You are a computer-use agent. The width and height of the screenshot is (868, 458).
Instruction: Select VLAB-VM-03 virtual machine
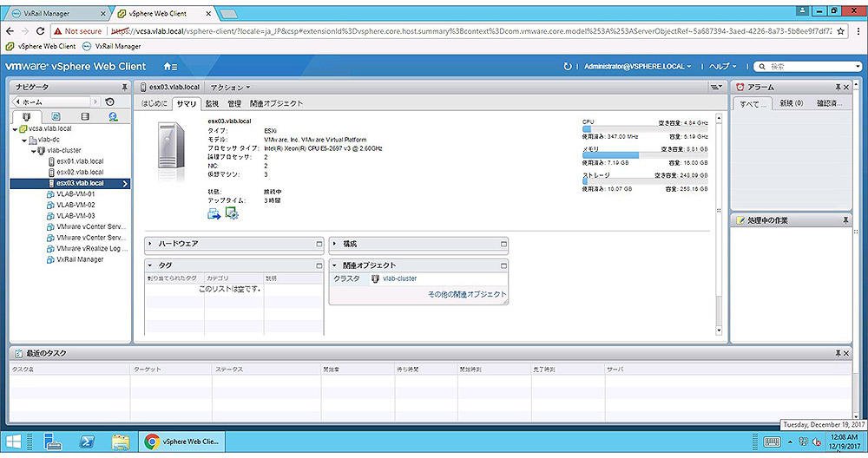point(76,216)
